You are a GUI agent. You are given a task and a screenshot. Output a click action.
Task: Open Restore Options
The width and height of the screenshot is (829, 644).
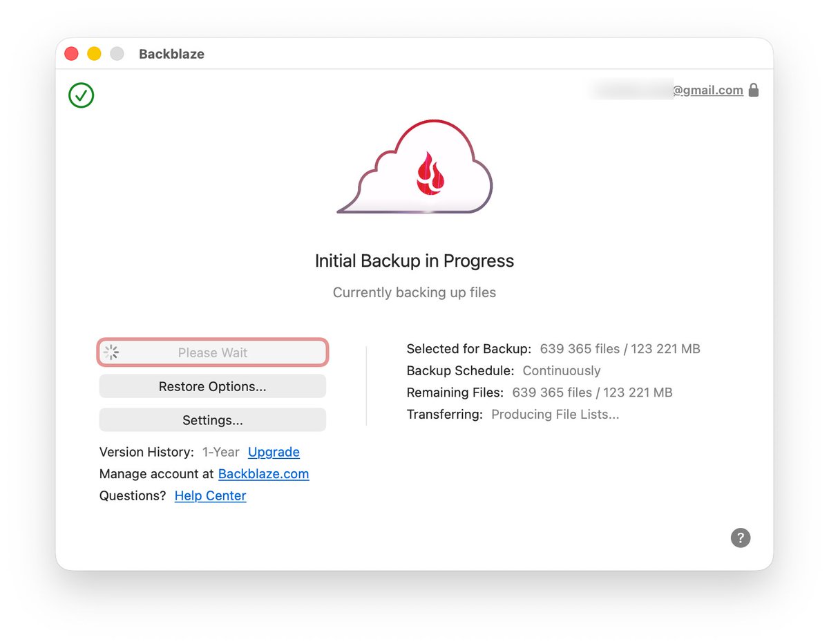click(x=213, y=386)
